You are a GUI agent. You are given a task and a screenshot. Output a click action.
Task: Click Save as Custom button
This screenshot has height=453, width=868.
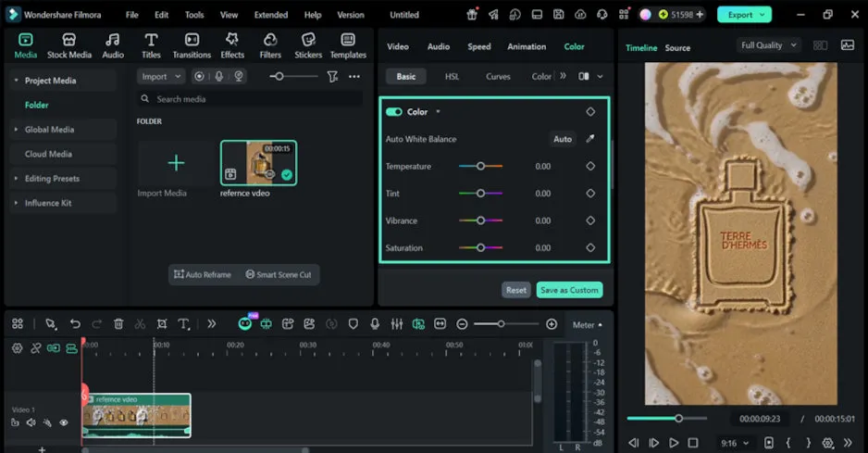569,290
